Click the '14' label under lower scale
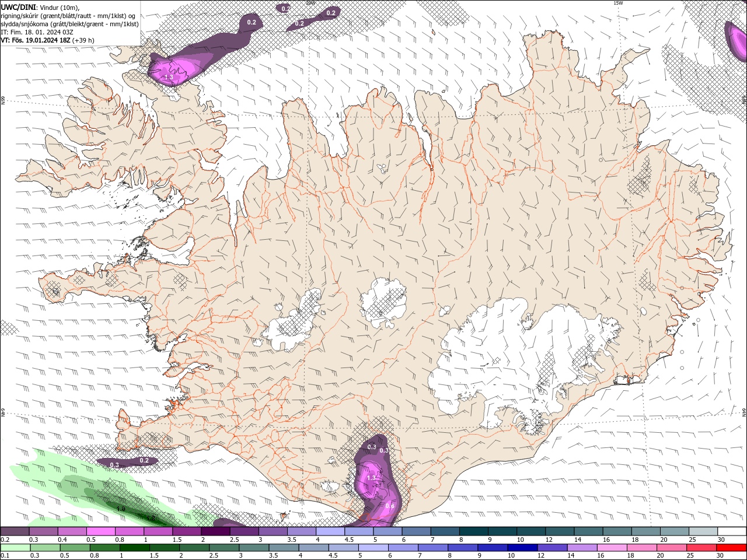 571,556
